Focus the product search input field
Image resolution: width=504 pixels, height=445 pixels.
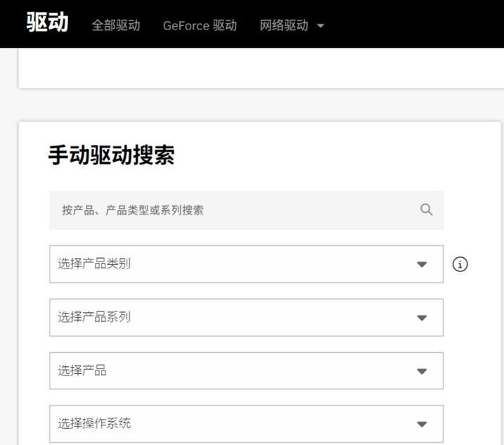246,210
